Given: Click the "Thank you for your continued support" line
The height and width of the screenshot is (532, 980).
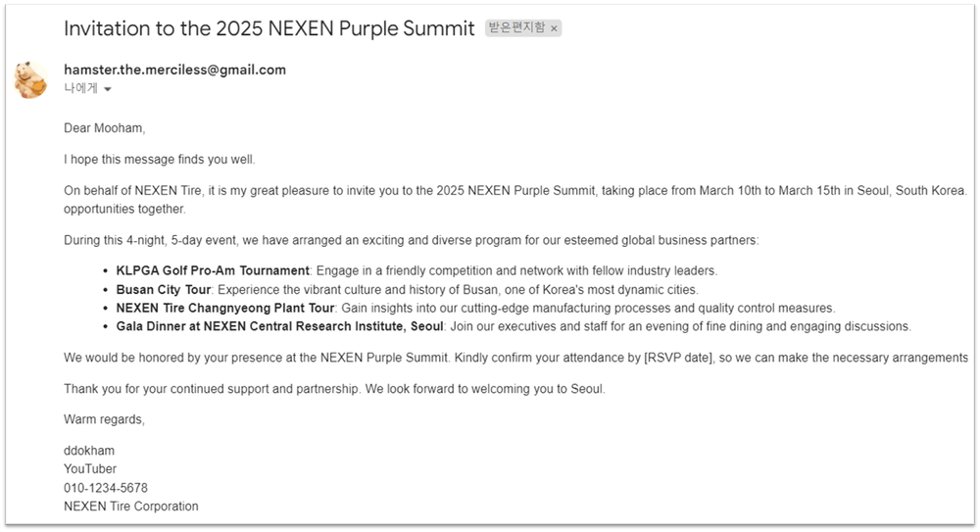Looking at the screenshot, I should click(x=334, y=389).
